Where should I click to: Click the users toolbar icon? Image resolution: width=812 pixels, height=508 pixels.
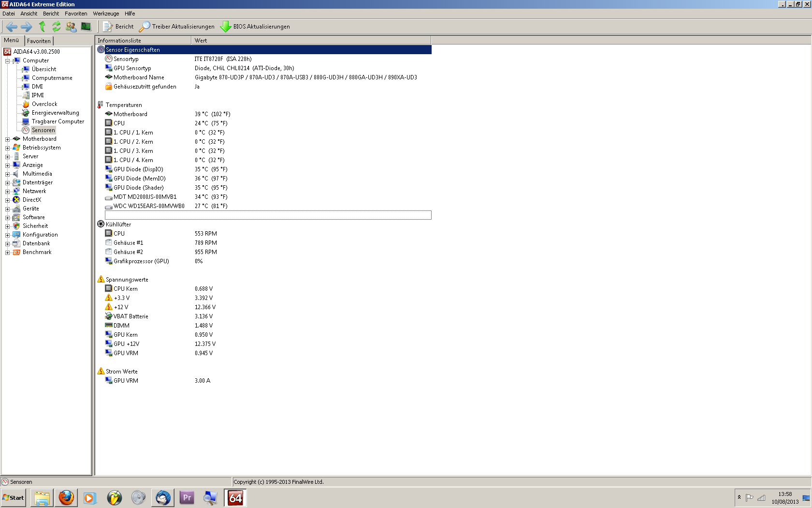pyautogui.click(x=71, y=27)
